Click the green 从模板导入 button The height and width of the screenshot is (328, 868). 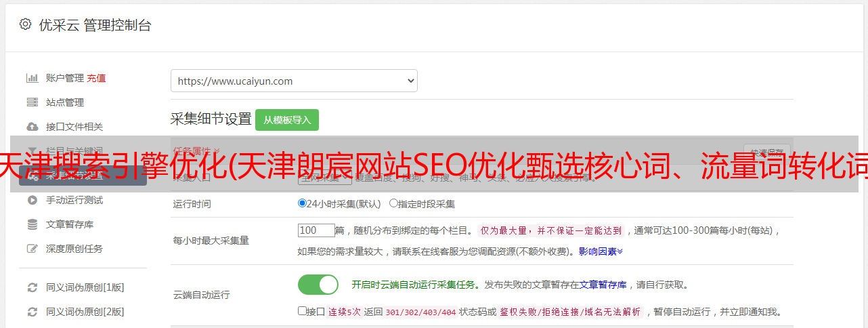point(287,120)
